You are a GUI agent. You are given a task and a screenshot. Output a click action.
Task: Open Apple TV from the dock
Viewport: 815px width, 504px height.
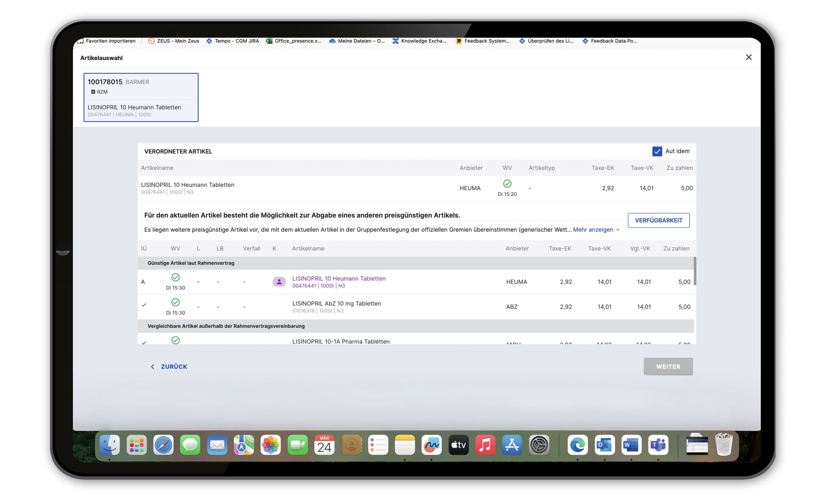458,445
